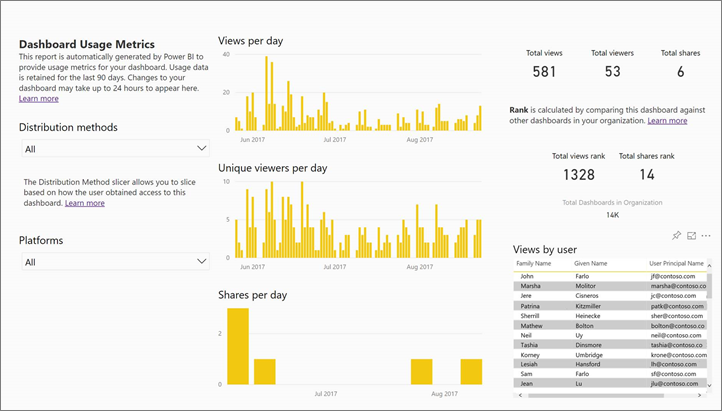Select the Total views 581 card
Viewport: 722px width, 411px height.
point(544,65)
